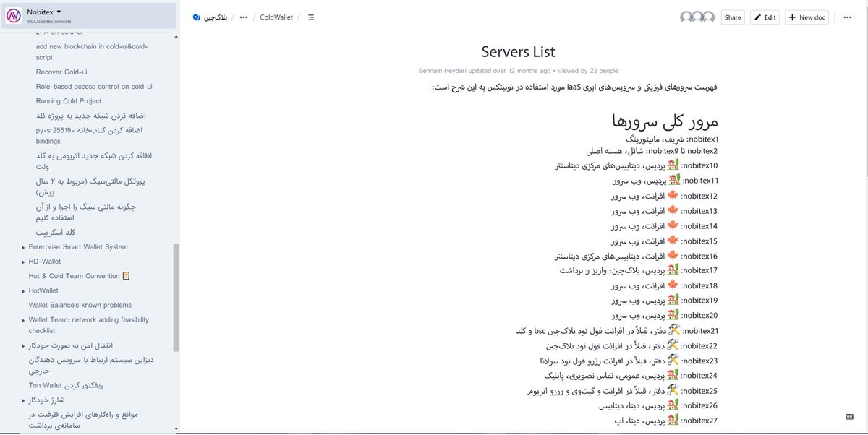Expand the breadcrumb ellipsis menu
Image resolution: width=868 pixels, height=435 pixels.
coord(243,17)
